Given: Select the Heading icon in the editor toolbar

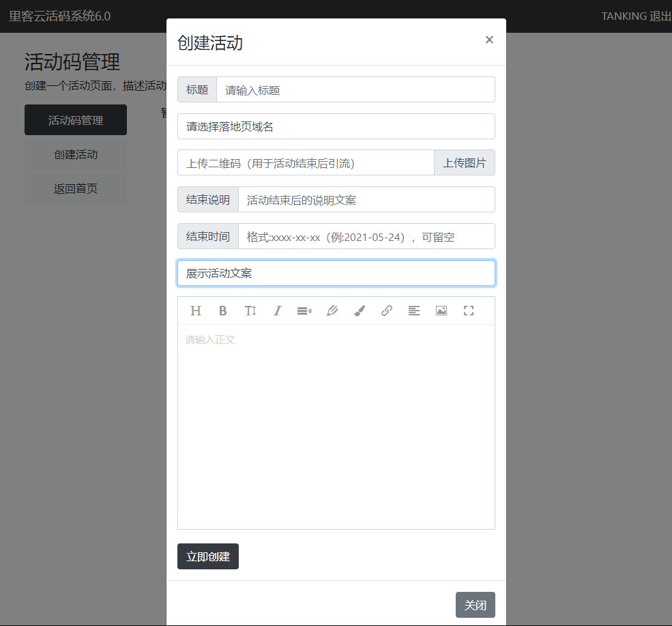Looking at the screenshot, I should click(x=195, y=311).
